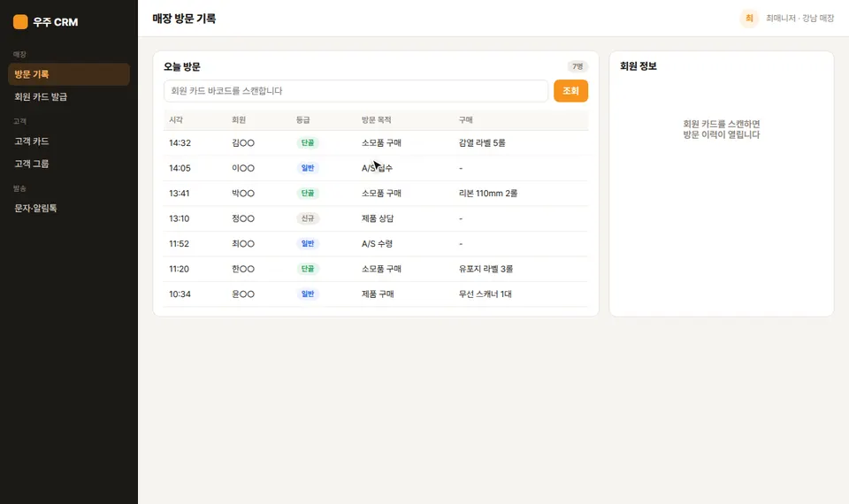Click the 단골 badge in the 11:20 row
849x504 pixels.
pos(308,269)
